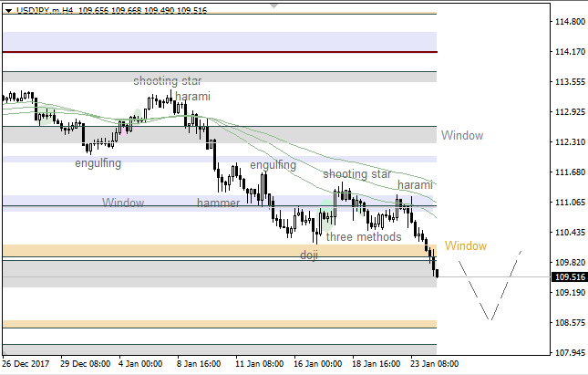Select the three methods pattern label
Image resolution: width=588 pixels, height=375 pixels.
364,237
